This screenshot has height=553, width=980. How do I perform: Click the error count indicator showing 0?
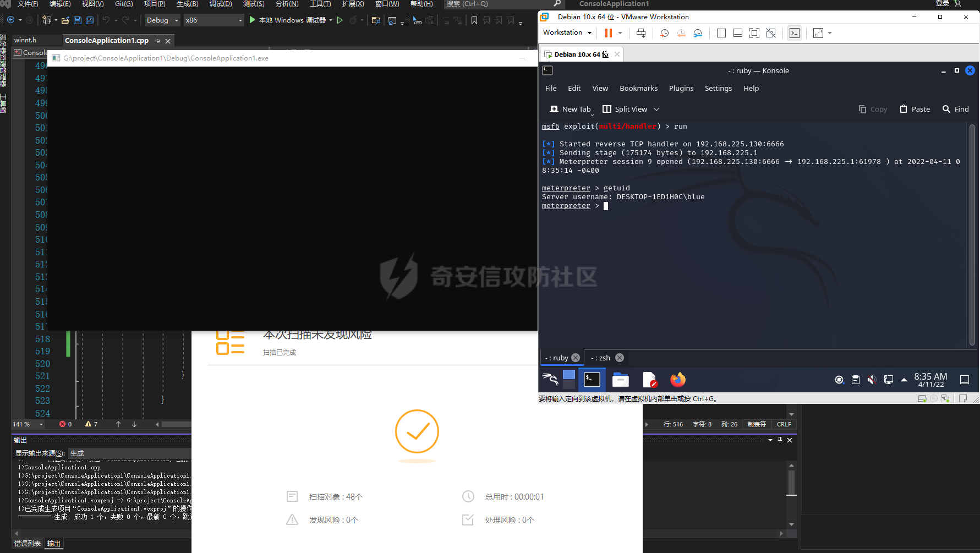(x=65, y=424)
